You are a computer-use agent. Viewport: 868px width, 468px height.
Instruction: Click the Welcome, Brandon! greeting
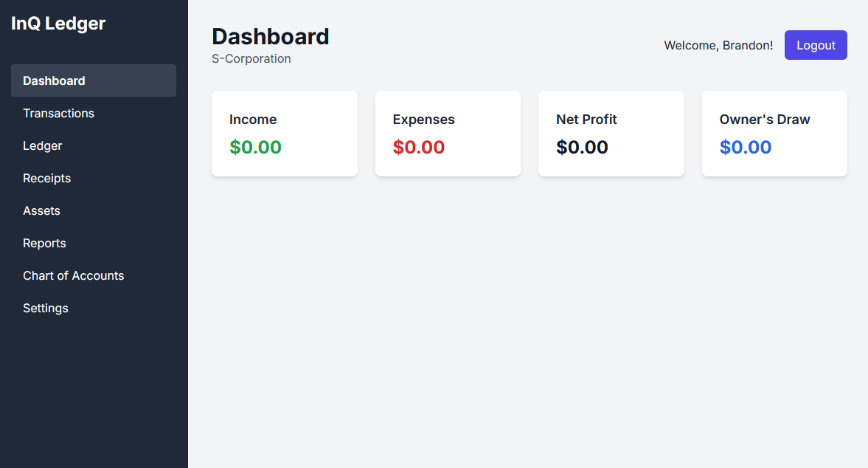pyautogui.click(x=718, y=45)
